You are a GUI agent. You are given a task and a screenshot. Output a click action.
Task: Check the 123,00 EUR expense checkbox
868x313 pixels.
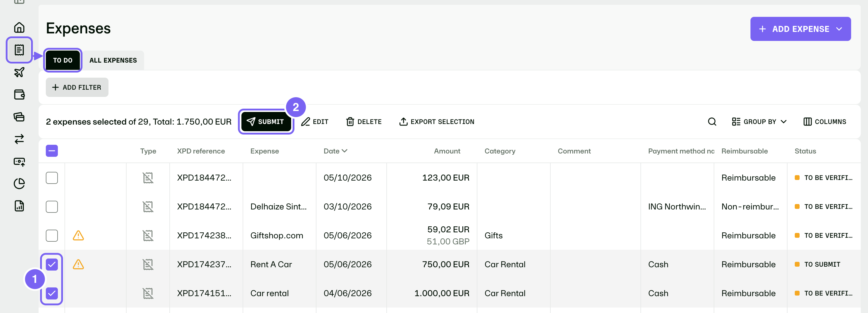point(52,178)
